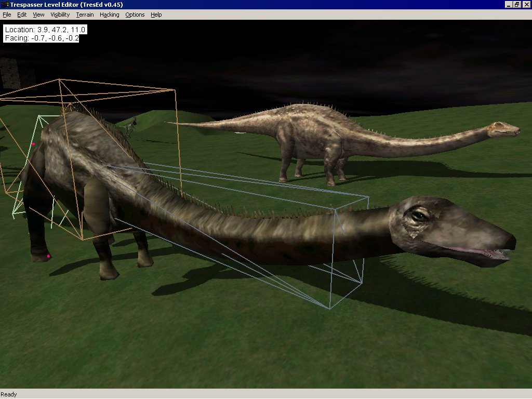Open the View menu
Screen dimensions: 532x399
coord(38,15)
